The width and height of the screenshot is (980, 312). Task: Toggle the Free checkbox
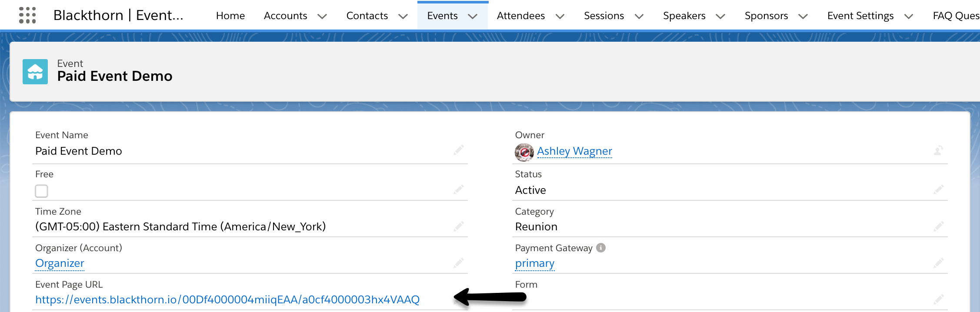pyautogui.click(x=41, y=191)
